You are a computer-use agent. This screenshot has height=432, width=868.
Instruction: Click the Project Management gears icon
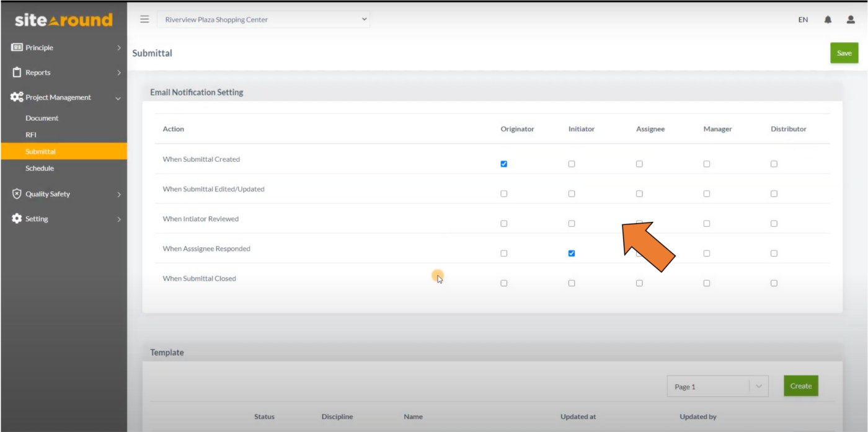coord(16,97)
